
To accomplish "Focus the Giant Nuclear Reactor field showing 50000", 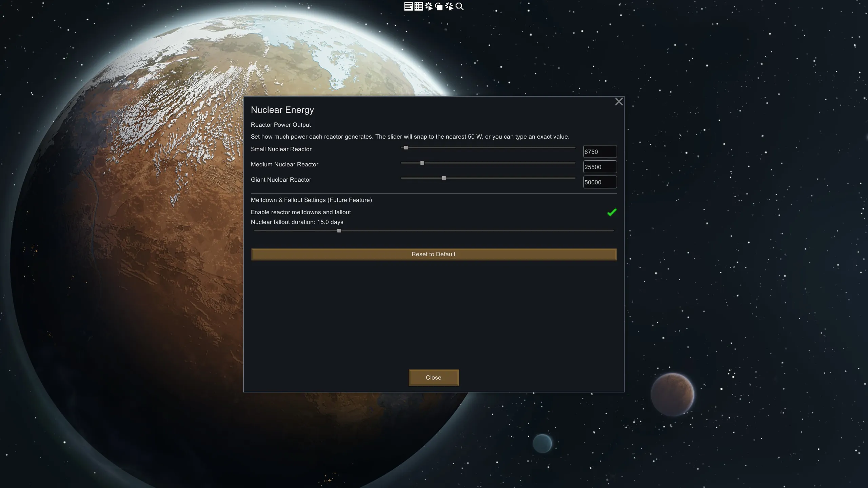I will (599, 182).
